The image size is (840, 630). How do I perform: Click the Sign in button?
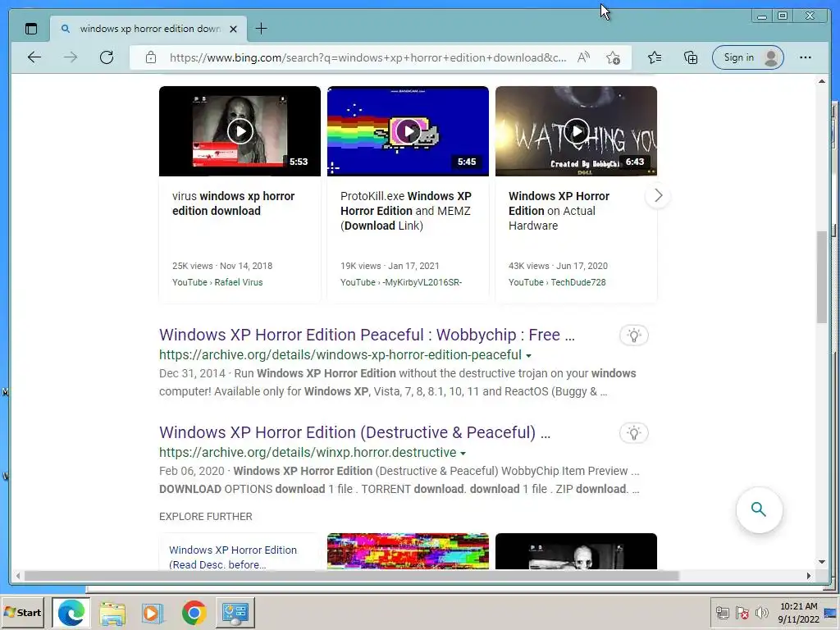(748, 57)
